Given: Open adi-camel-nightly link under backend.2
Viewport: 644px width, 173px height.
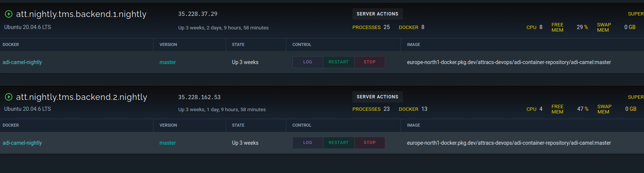Looking at the screenshot, I should [x=22, y=143].
